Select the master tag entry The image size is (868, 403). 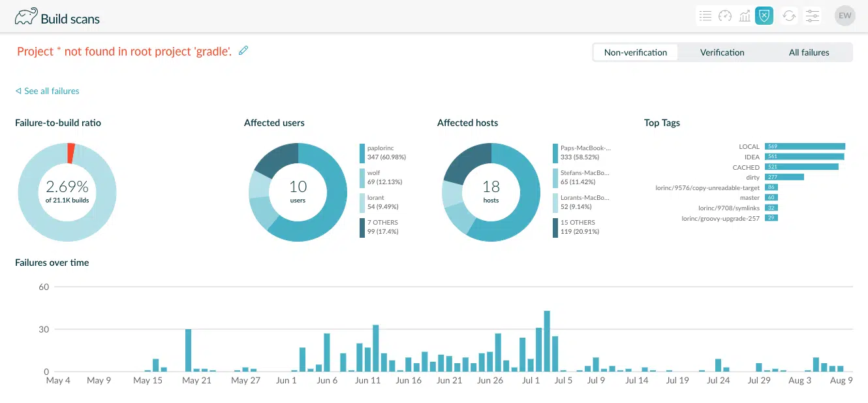point(771,197)
